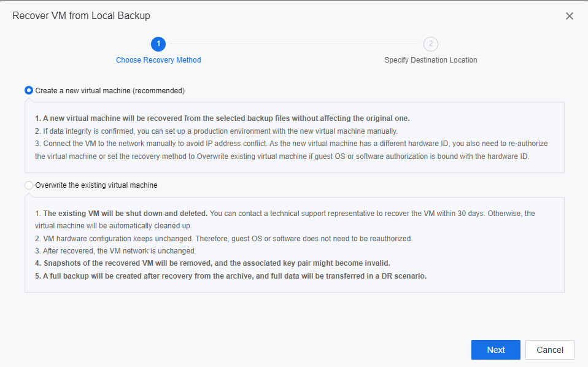Image resolution: width=588 pixels, height=367 pixels.
Task: Click the "Create a new virtual machine (recommended)" label text
Action: tap(110, 90)
